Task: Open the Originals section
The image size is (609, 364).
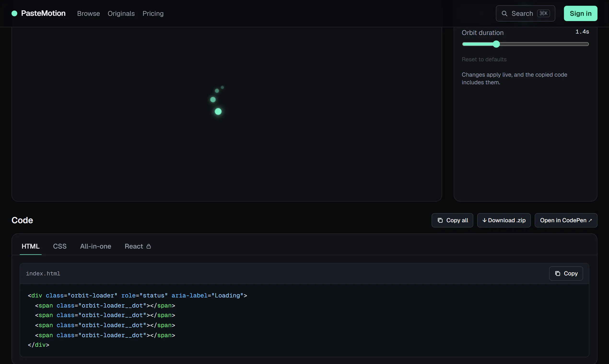Action: tap(121, 13)
